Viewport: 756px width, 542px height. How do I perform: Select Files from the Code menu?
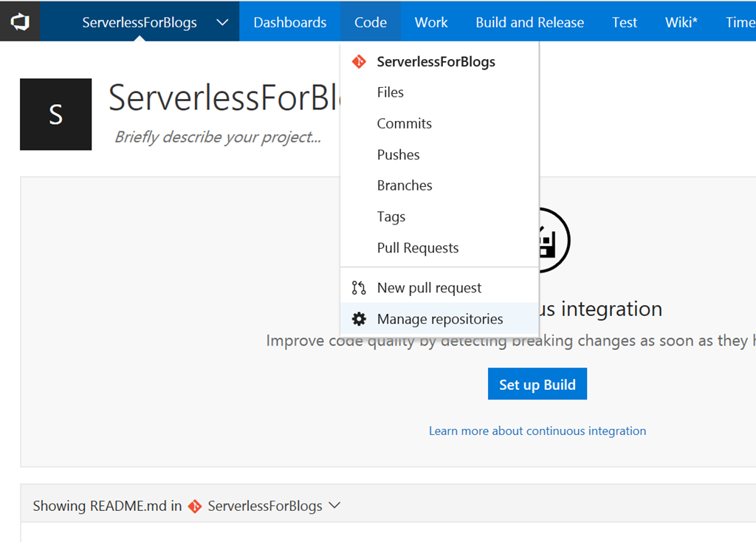(x=390, y=92)
